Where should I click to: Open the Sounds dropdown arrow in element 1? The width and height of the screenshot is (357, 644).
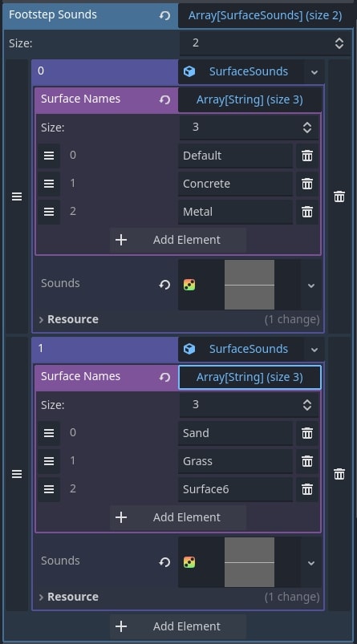(311, 563)
